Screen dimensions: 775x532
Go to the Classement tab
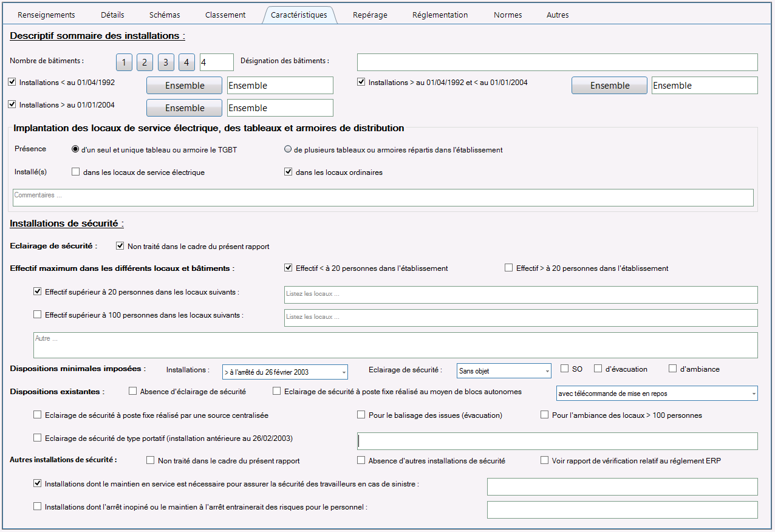pos(225,15)
